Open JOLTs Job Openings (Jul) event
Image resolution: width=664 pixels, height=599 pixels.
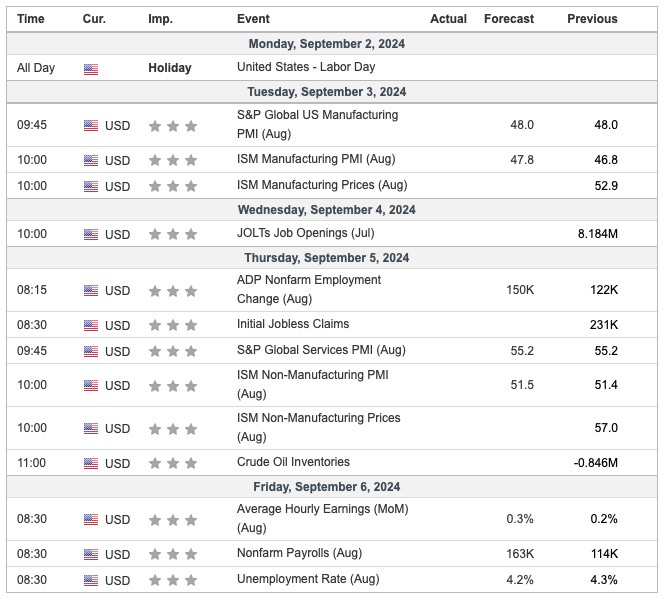click(x=305, y=233)
